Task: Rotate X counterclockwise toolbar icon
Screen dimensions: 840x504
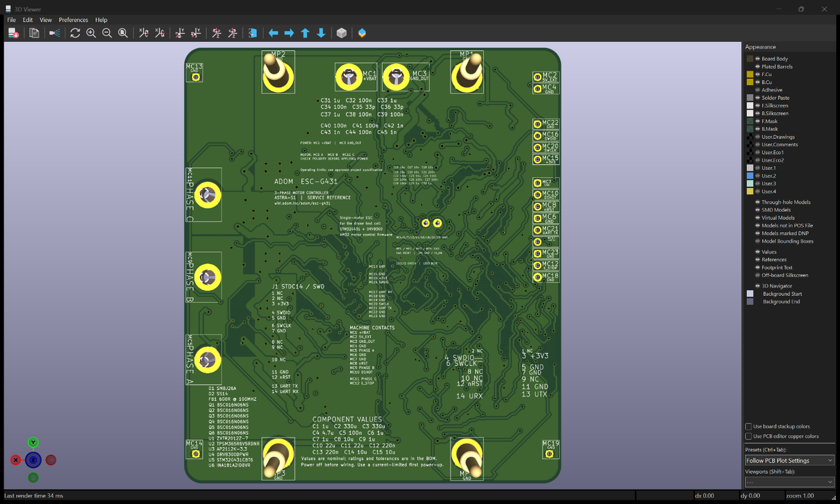Action: pos(160,33)
